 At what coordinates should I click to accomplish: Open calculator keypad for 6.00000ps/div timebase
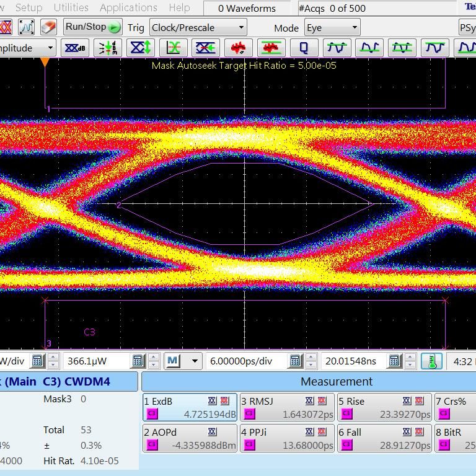coord(295,361)
